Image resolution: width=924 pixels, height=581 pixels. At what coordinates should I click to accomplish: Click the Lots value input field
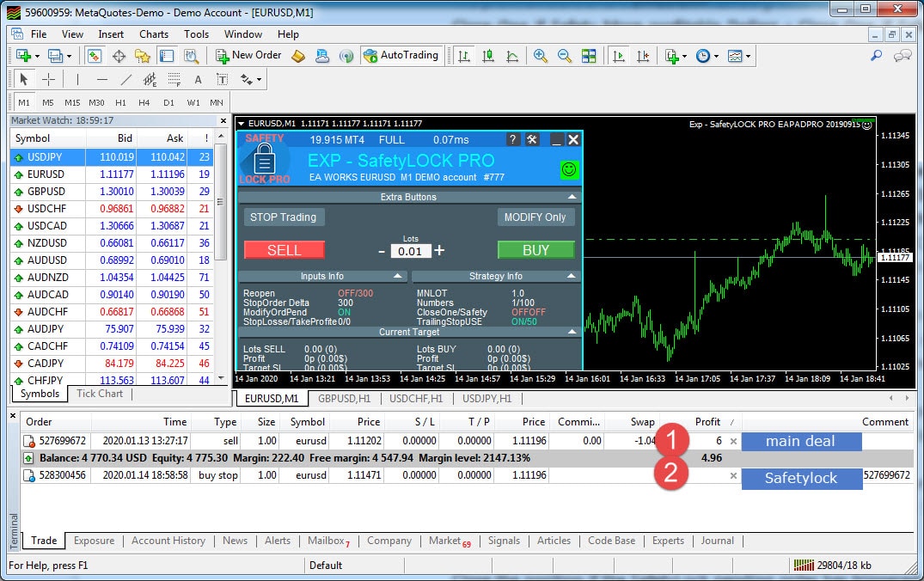(410, 251)
